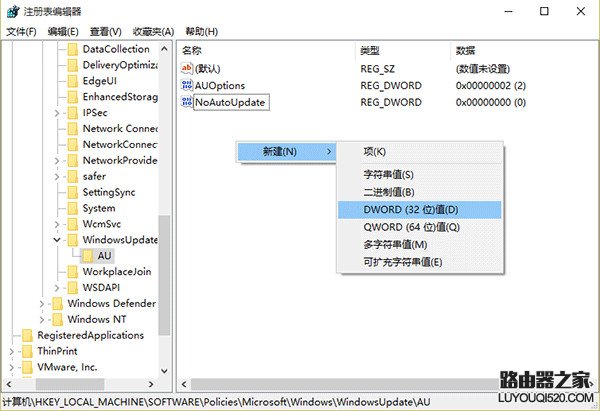Collapse the WindowsUpdate tree node
The image size is (600, 411).
pyautogui.click(x=57, y=240)
